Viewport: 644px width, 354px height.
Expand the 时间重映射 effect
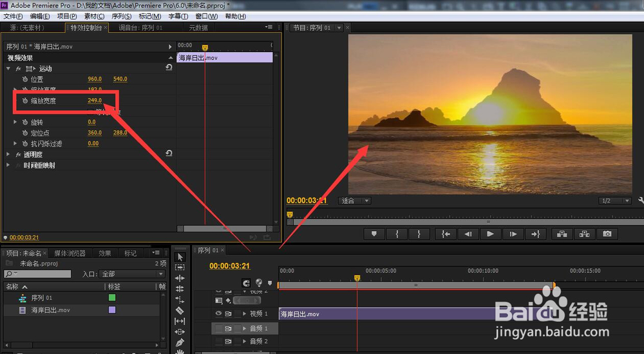pyautogui.click(x=8, y=165)
